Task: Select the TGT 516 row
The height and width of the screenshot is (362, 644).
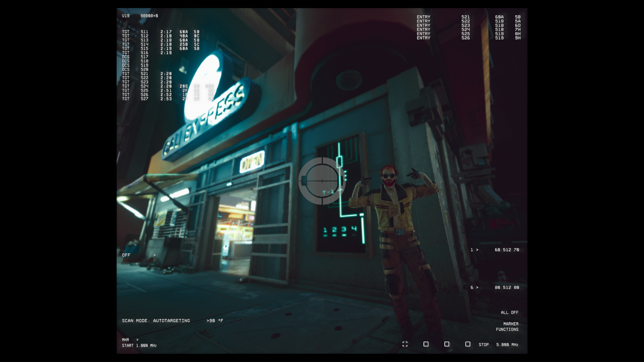Action: 147,53
